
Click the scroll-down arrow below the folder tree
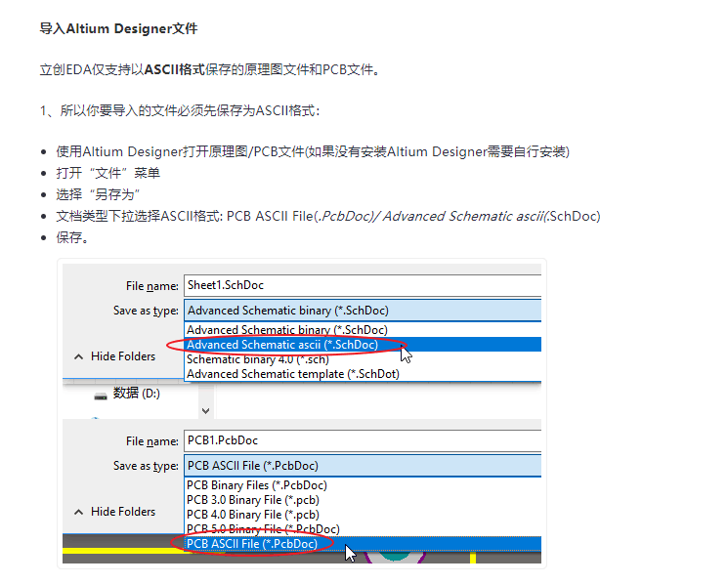coord(204,411)
